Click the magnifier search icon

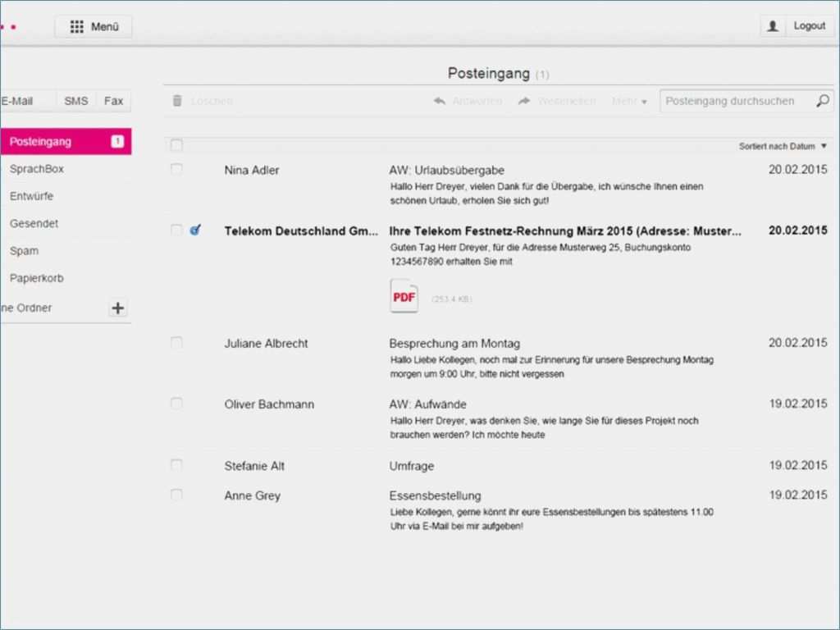coord(822,101)
